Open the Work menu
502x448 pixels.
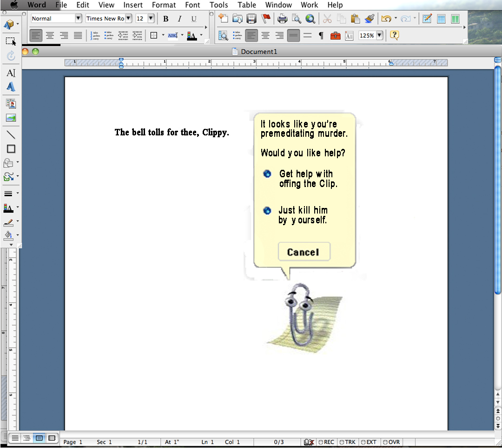309,5
